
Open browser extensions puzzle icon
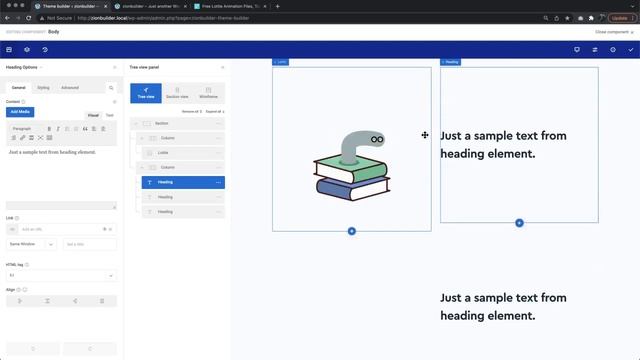(591, 18)
